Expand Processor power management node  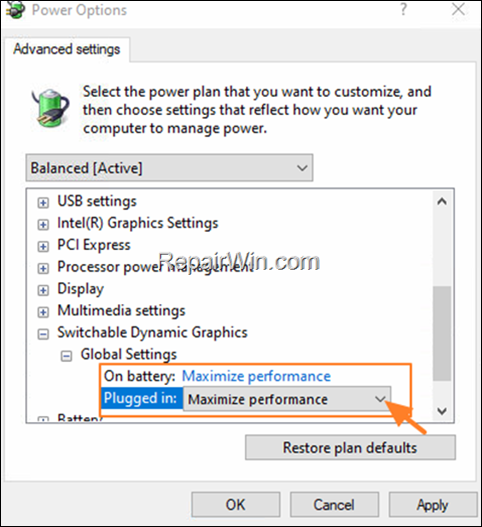pos(43,268)
